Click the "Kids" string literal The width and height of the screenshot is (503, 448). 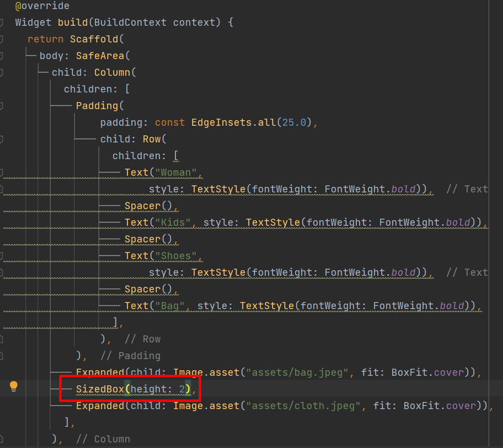pyautogui.click(x=173, y=222)
